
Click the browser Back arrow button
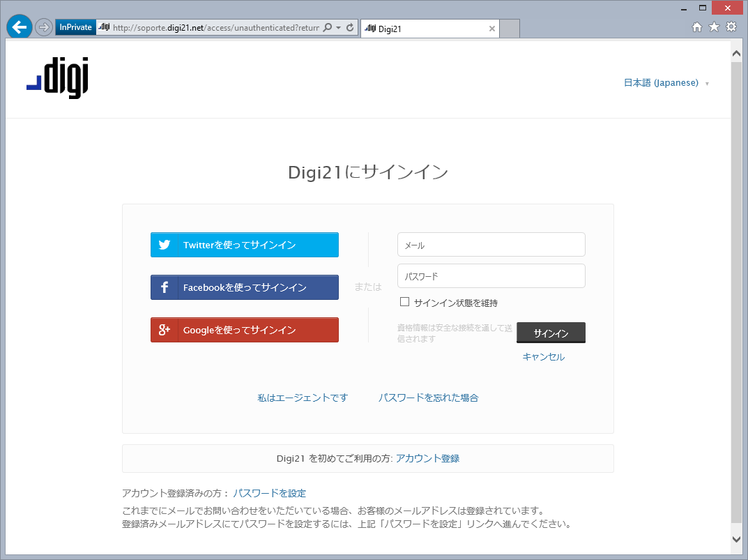pos(20,27)
